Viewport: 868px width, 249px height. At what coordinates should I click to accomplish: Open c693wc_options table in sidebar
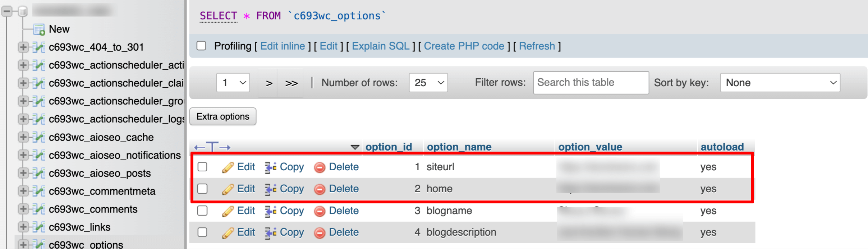tap(86, 244)
